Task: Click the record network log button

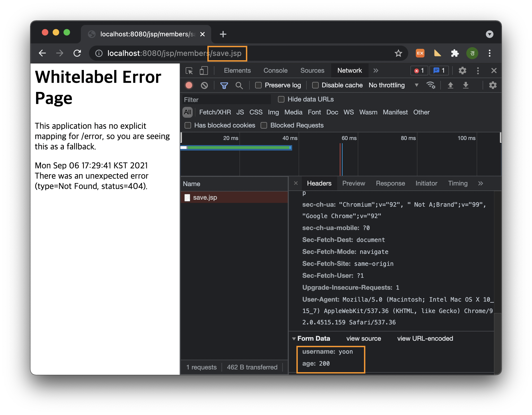Action: [x=189, y=85]
